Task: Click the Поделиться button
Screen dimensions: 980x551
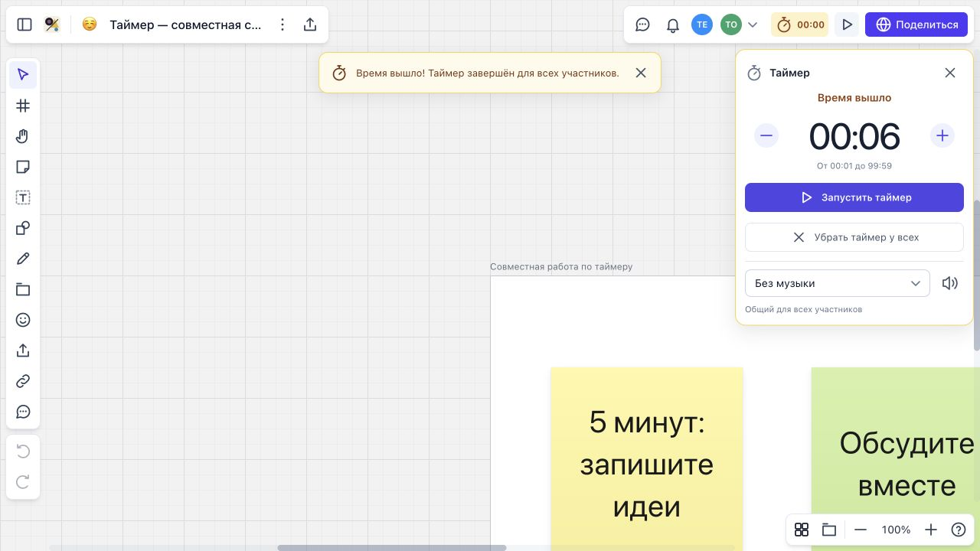Action: point(917,24)
